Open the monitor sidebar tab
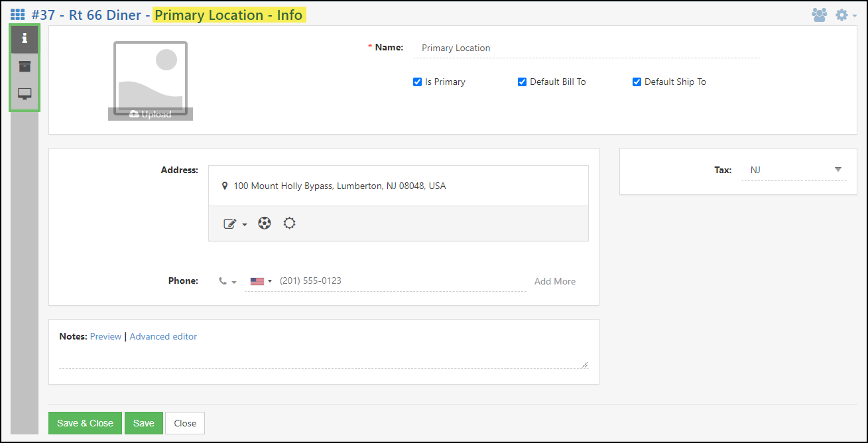This screenshot has height=443, width=868. coord(25,94)
